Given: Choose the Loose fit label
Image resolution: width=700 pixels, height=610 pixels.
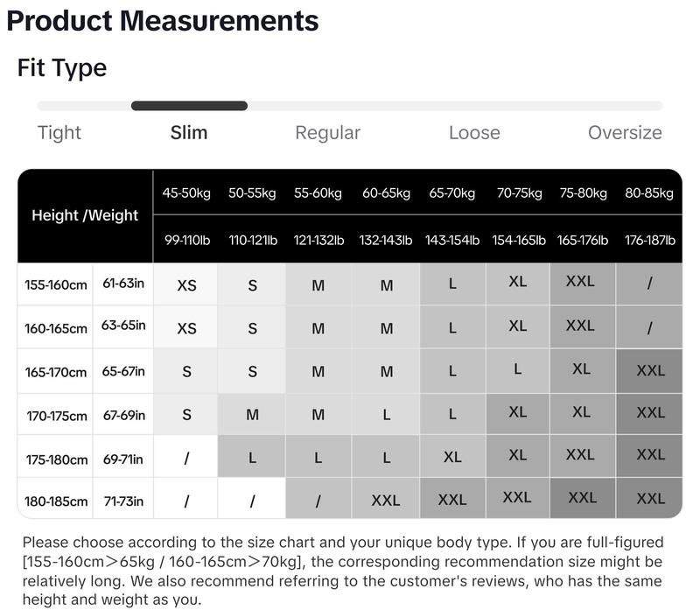Looking at the screenshot, I should click(x=474, y=133).
